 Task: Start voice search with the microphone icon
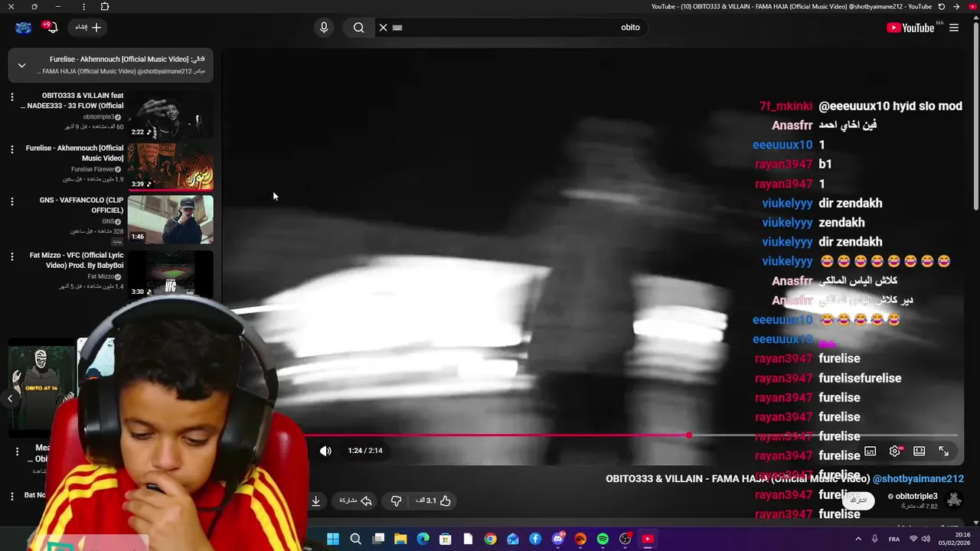[324, 28]
